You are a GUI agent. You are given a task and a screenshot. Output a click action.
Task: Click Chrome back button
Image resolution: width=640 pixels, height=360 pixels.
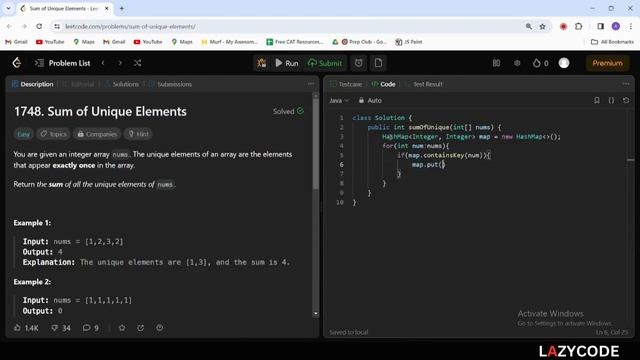point(9,26)
